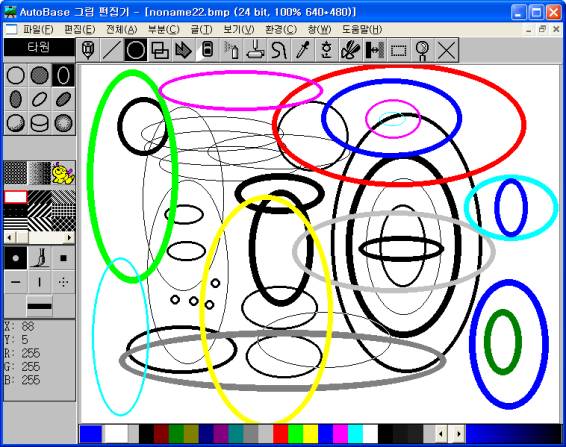
Task: Choose the filled gray ellipse style
Action: pos(39,75)
